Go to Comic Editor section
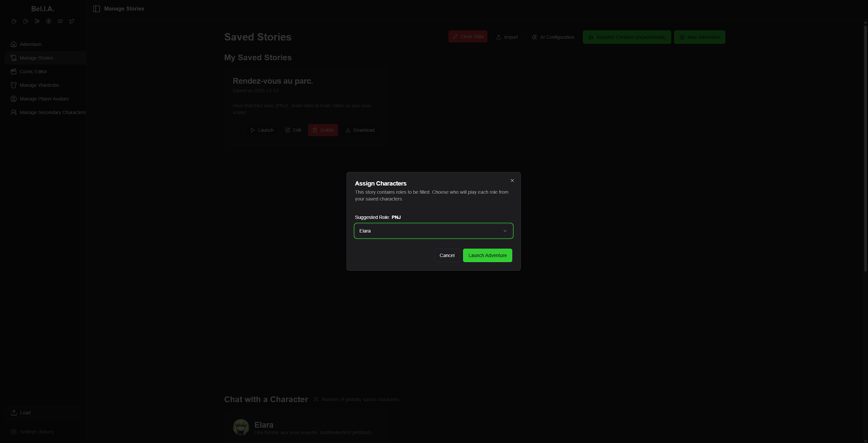Screen dimensions: 868x443 point(33,72)
